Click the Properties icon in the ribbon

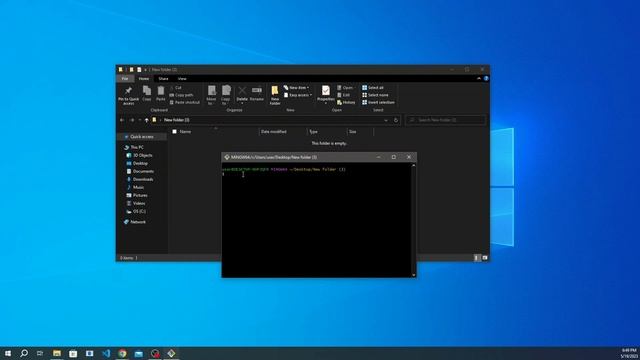click(x=326, y=94)
